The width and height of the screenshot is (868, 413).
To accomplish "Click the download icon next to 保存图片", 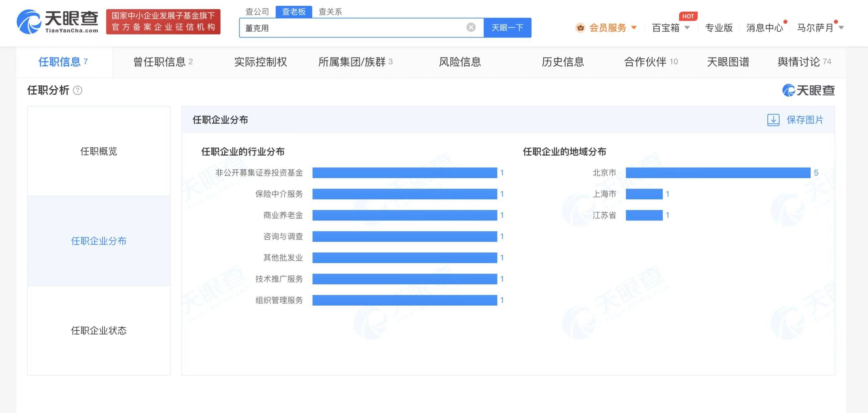I will click(x=773, y=120).
